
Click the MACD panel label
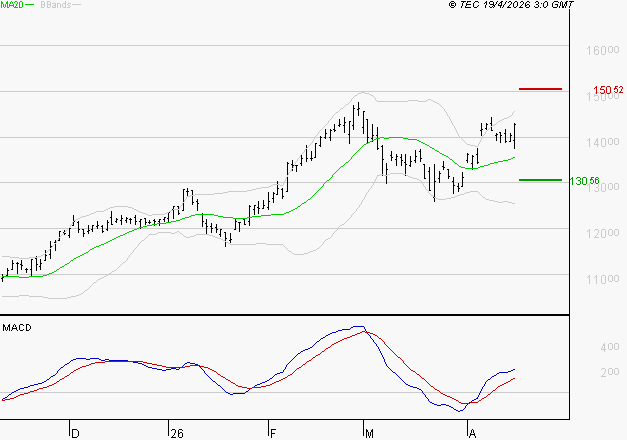pyautogui.click(x=17, y=328)
